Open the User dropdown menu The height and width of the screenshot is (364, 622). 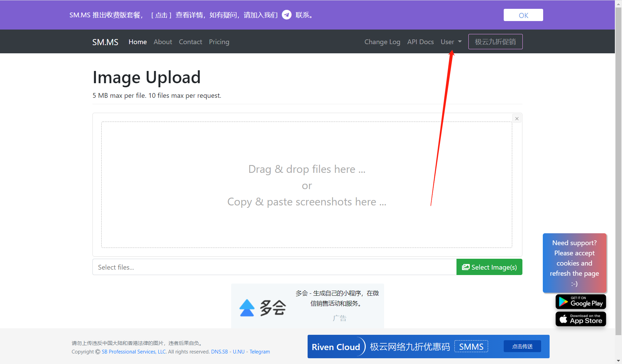point(451,41)
